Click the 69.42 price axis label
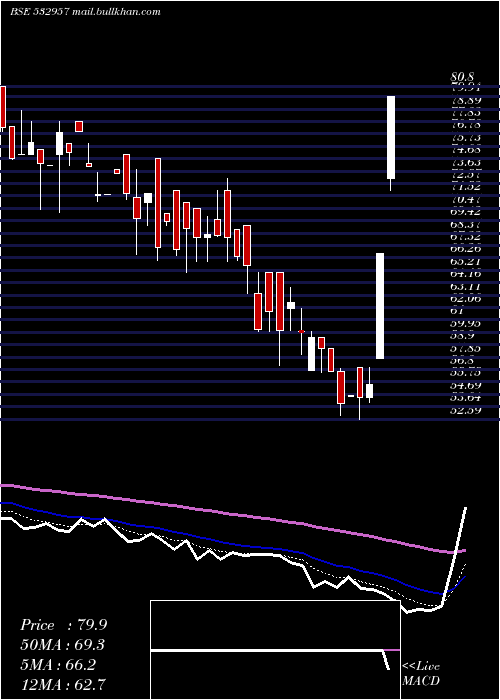Image resolution: width=500 pixels, height=700 pixels. (x=466, y=212)
